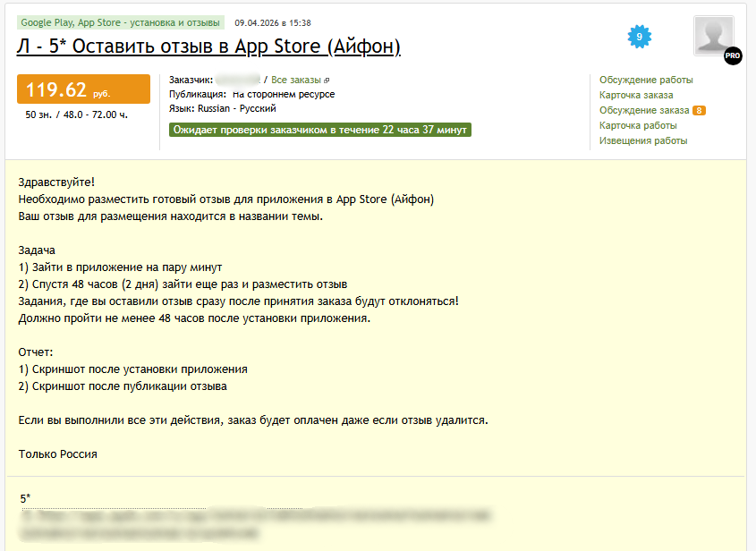Go to Обсуждение работы
This screenshot has width=756, height=551.
(646, 80)
